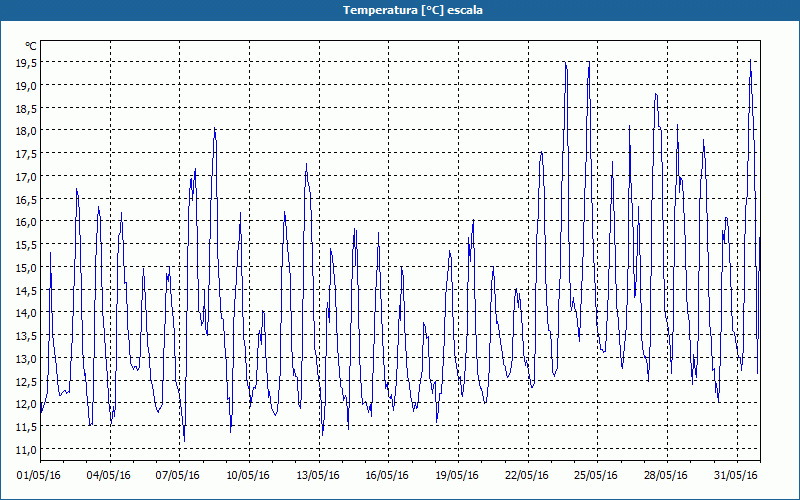The height and width of the screenshot is (500, 800).
Task: Click the 07/05/16 date label
Action: pyautogui.click(x=178, y=475)
